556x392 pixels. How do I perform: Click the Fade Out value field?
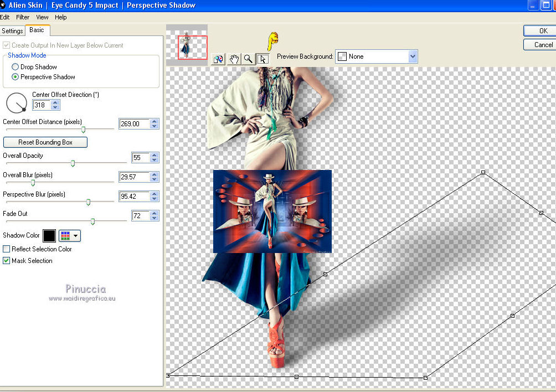click(141, 215)
